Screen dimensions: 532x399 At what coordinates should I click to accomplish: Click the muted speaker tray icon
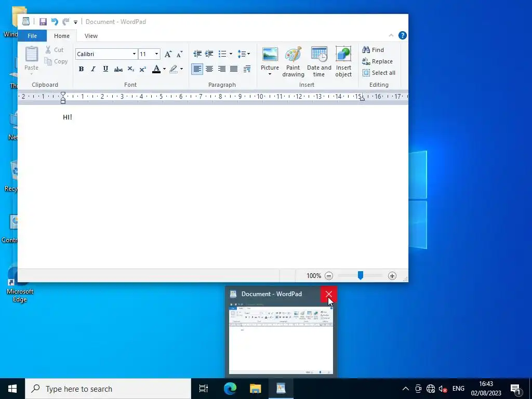point(443,389)
